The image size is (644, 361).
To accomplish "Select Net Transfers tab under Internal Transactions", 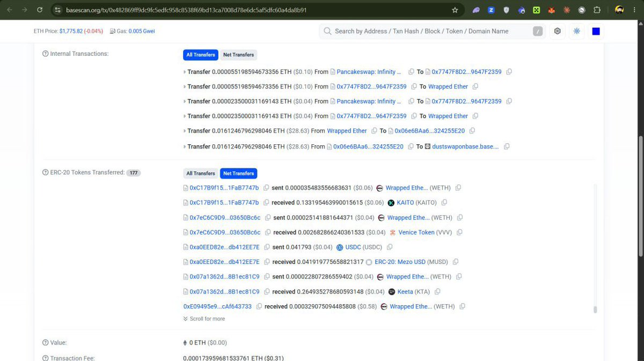I will (238, 55).
